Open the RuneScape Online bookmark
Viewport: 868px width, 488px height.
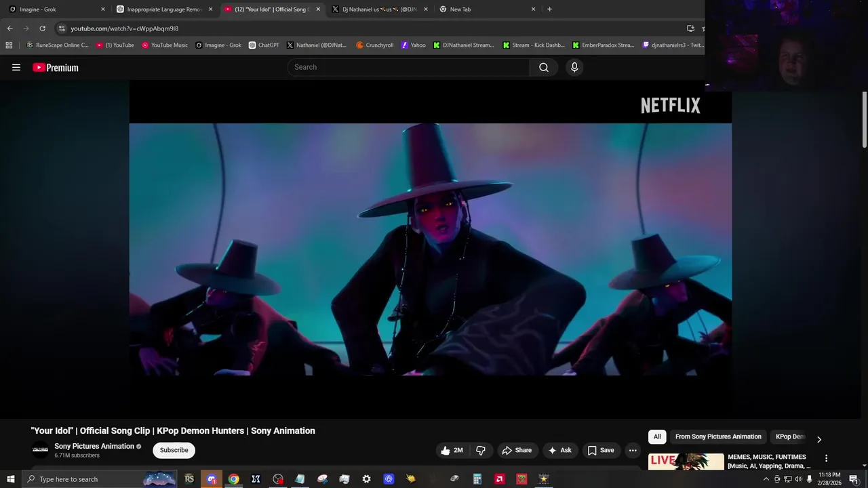point(58,45)
